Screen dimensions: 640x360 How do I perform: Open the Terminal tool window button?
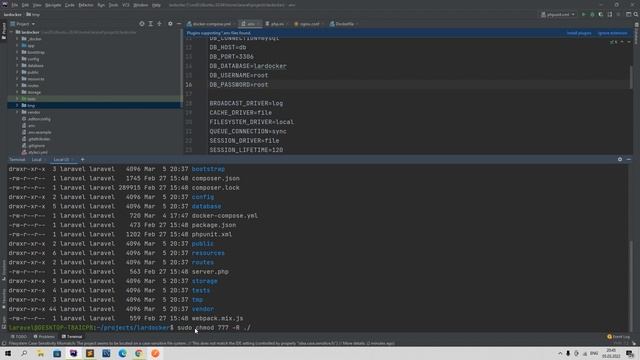72,337
